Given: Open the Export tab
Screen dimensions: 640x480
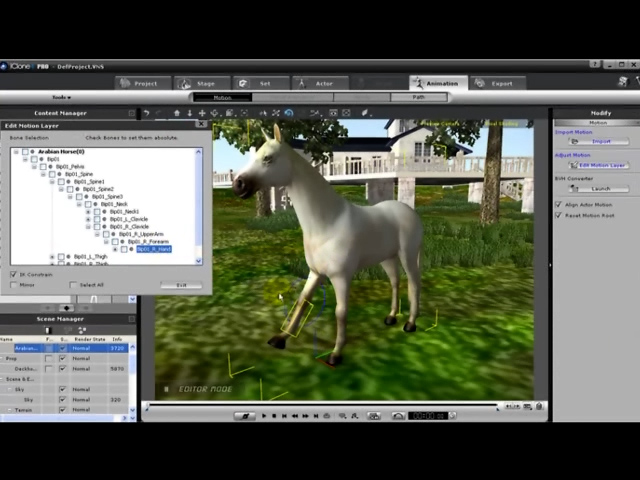Looking at the screenshot, I should [x=498, y=83].
